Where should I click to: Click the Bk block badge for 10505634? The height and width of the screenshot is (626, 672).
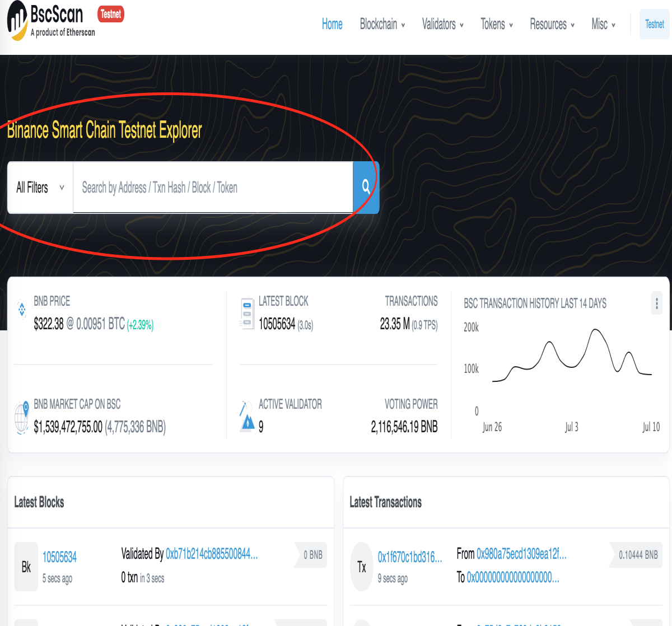coord(26,567)
